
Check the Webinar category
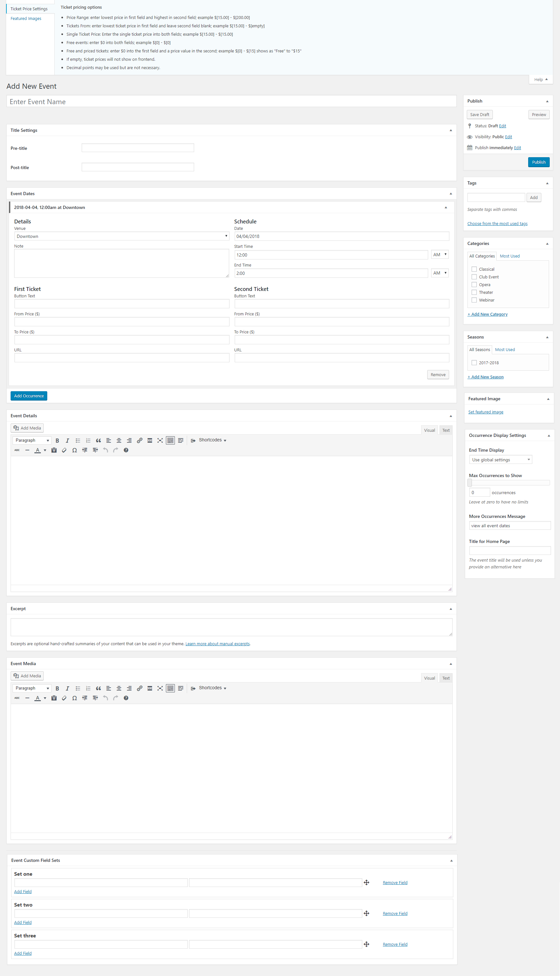474,300
